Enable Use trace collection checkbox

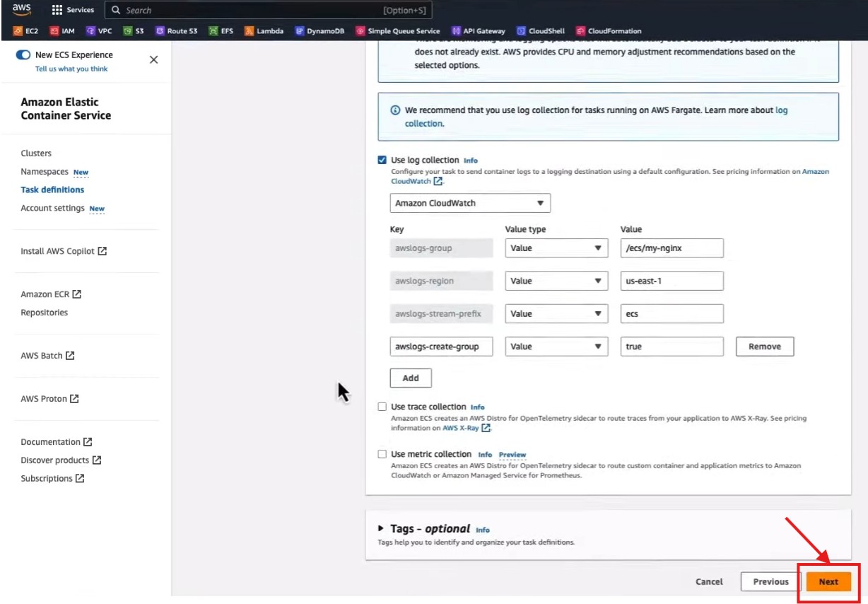[x=382, y=407]
